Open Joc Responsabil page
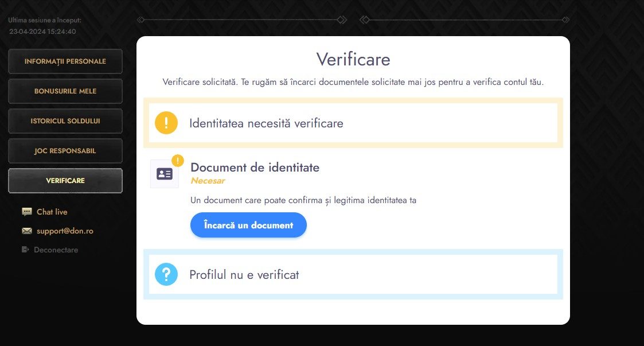The width and height of the screenshot is (644, 346). click(65, 151)
